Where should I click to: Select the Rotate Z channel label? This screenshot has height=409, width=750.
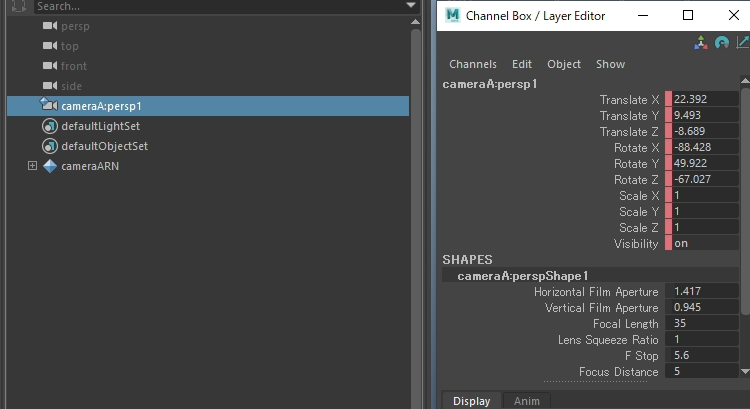pyautogui.click(x=637, y=180)
